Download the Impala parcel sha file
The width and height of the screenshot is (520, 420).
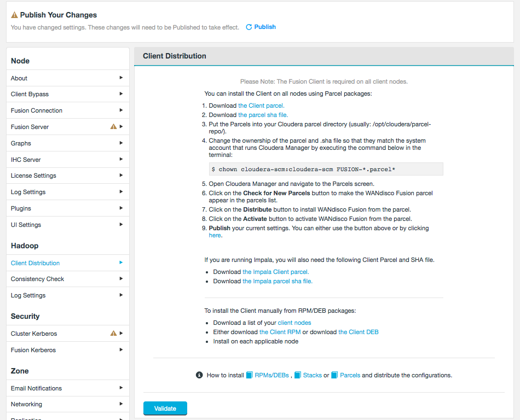[278, 281]
